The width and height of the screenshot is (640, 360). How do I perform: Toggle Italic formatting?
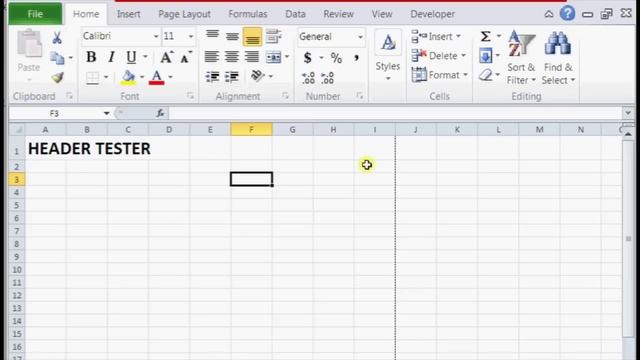(111, 57)
